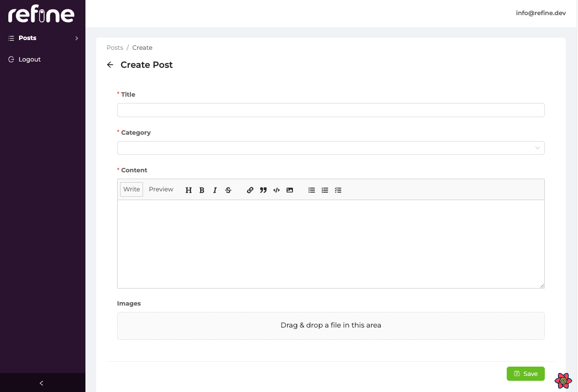Open the Category dropdown
This screenshot has width=578, height=392.
click(330, 148)
